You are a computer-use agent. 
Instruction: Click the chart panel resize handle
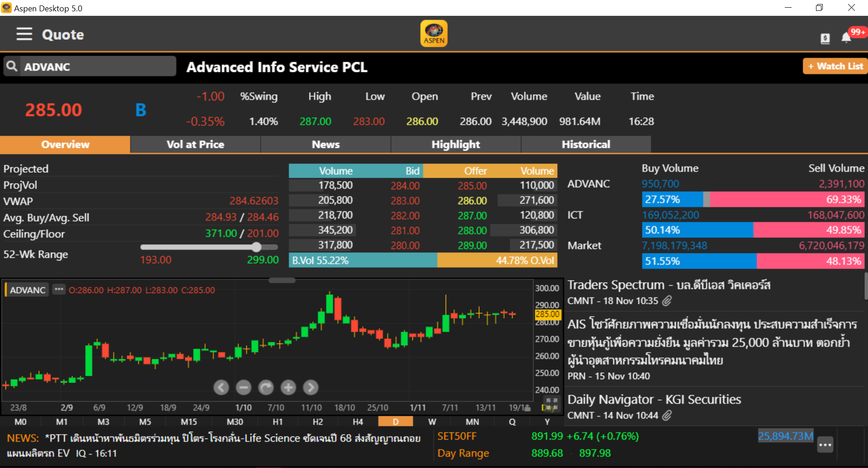point(282,280)
